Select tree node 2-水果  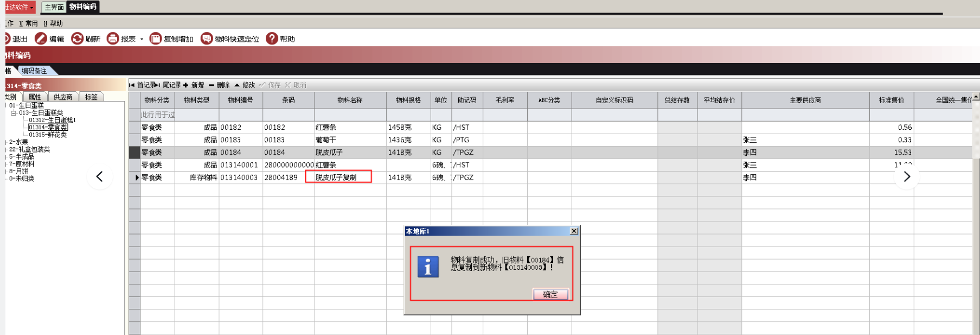coord(18,142)
